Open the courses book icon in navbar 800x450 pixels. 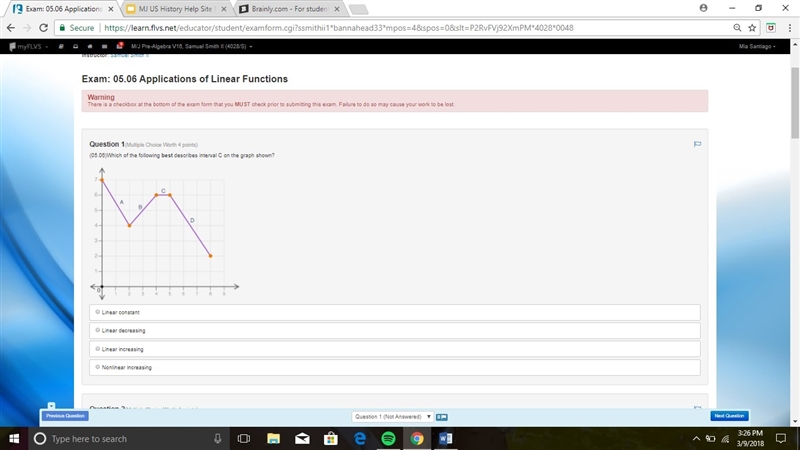point(61,46)
